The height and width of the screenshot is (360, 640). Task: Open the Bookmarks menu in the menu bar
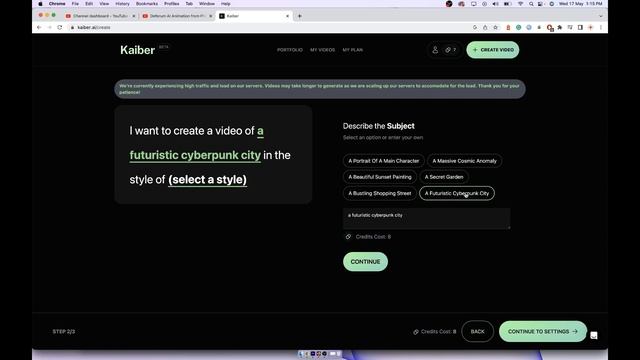(x=147, y=4)
